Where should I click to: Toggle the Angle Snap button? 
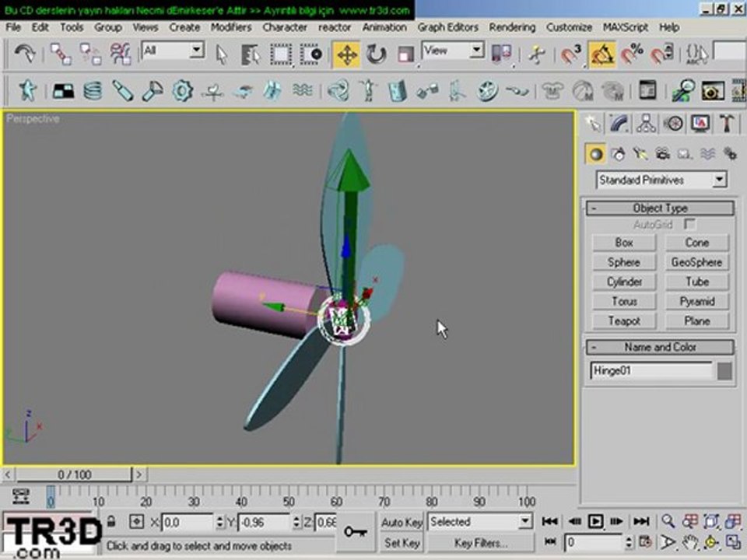tap(601, 54)
